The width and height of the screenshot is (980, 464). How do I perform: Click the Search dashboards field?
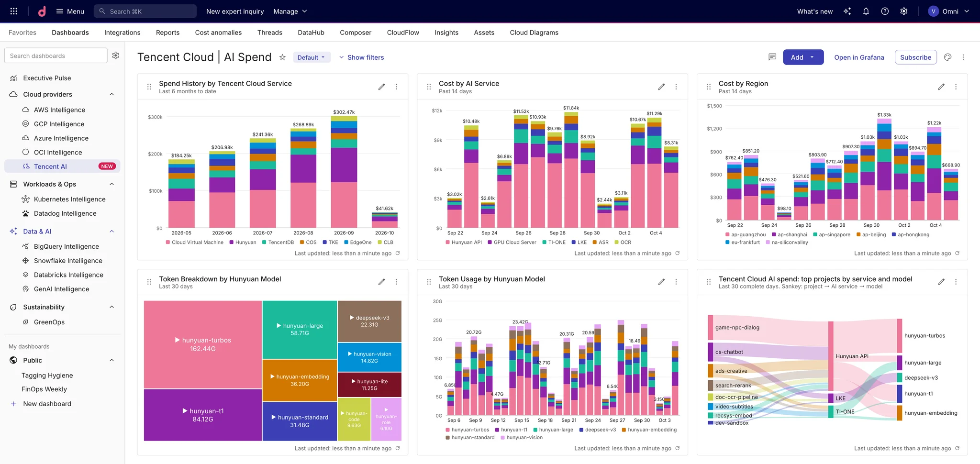pos(56,55)
